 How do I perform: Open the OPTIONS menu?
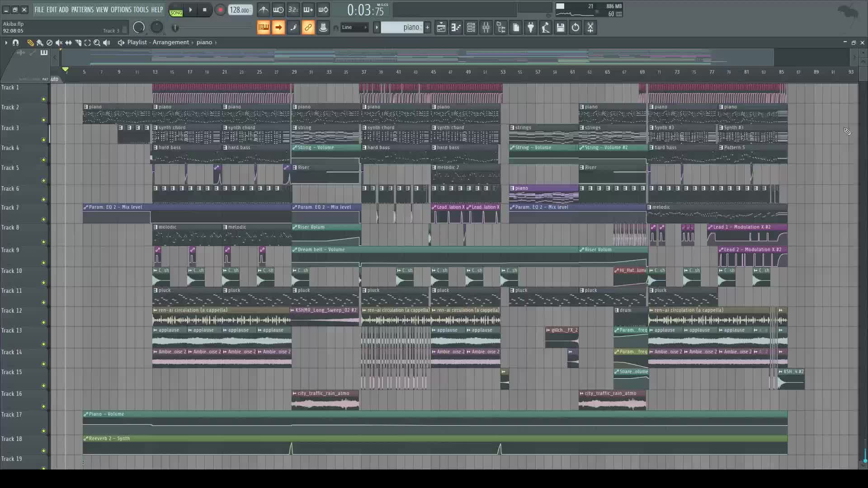pyautogui.click(x=118, y=9)
